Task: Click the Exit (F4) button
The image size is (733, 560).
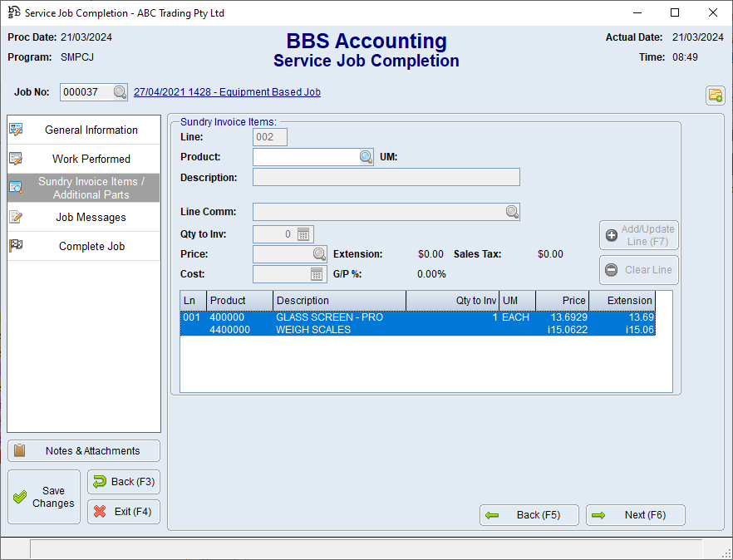Action: click(x=123, y=512)
